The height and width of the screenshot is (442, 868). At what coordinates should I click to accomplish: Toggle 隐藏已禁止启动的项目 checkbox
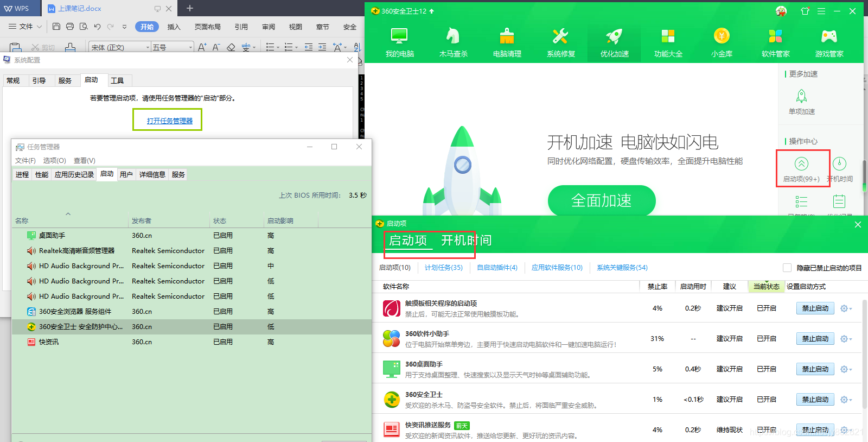point(787,268)
